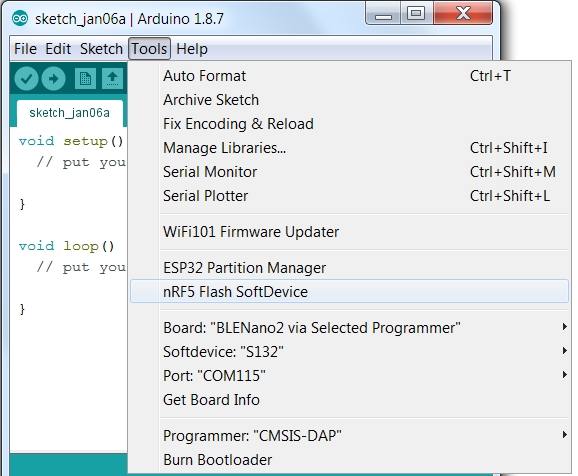Close the Arduino window
Screen dimensions: 578x476
point(463,13)
